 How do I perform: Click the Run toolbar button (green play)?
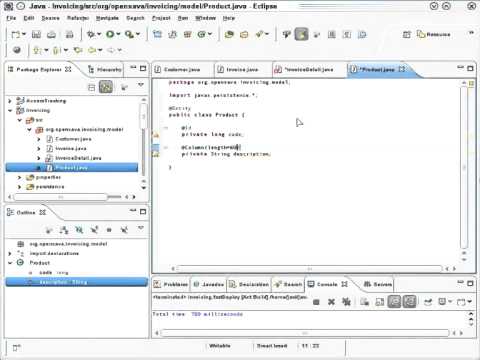pos(110,34)
